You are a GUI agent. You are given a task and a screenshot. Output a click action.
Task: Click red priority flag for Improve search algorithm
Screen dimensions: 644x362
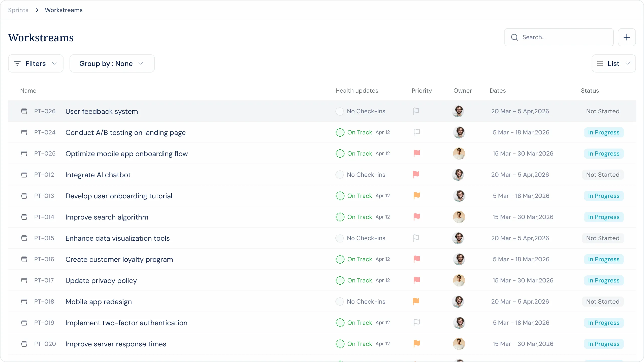tap(417, 217)
